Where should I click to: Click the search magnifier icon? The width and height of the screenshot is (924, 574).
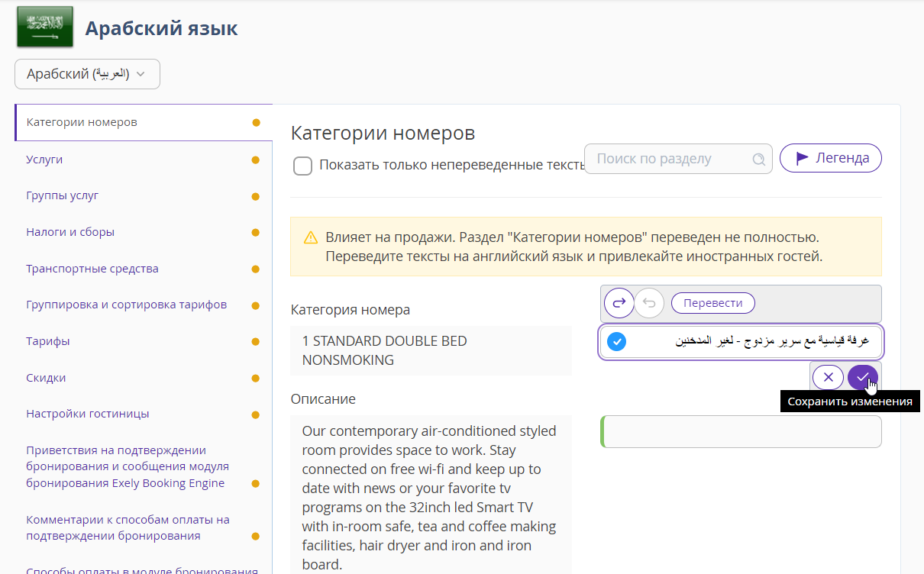(758, 160)
